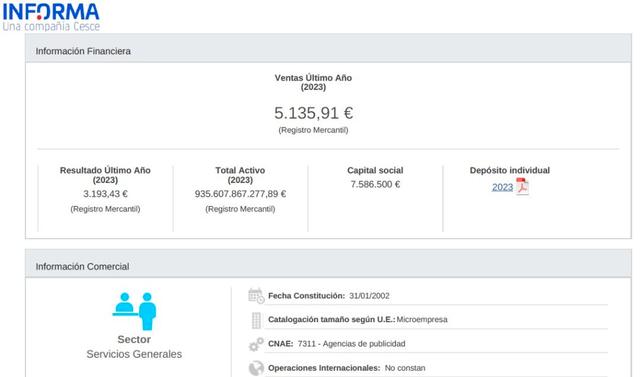640x377 pixels.
Task: Click the Depósito individual label
Action: click(x=510, y=171)
